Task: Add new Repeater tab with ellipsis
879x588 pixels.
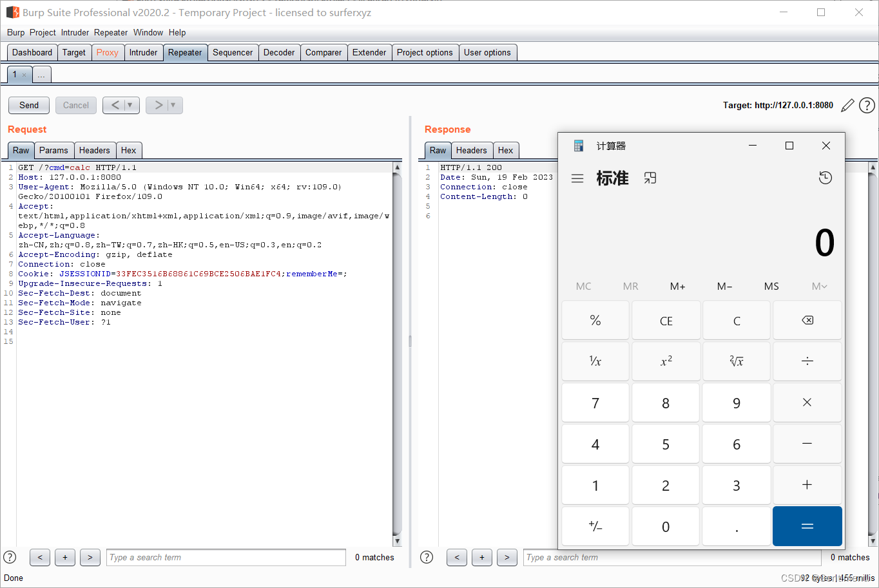Action: coord(41,75)
